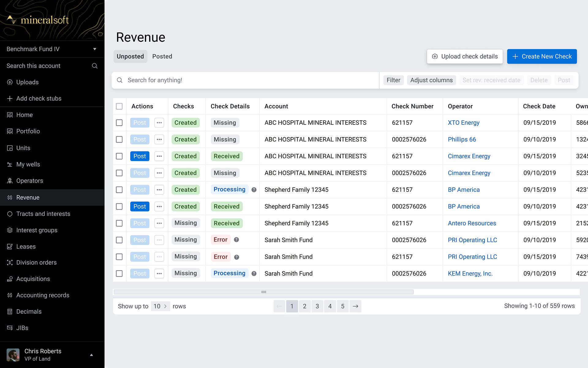Check the KEM Energy, Inc. row checkbox
Image resolution: width=588 pixels, height=368 pixels.
coord(119,274)
